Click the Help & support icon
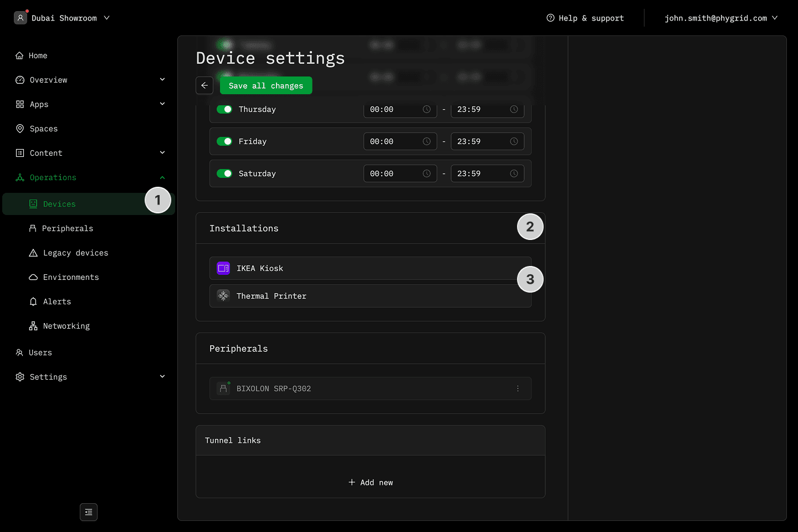The width and height of the screenshot is (798, 532). pos(550,18)
